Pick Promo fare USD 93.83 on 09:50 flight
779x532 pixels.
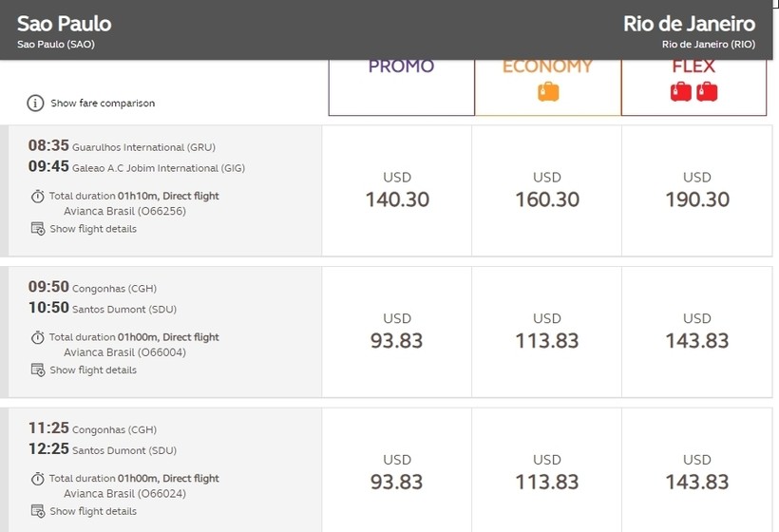[x=397, y=332]
